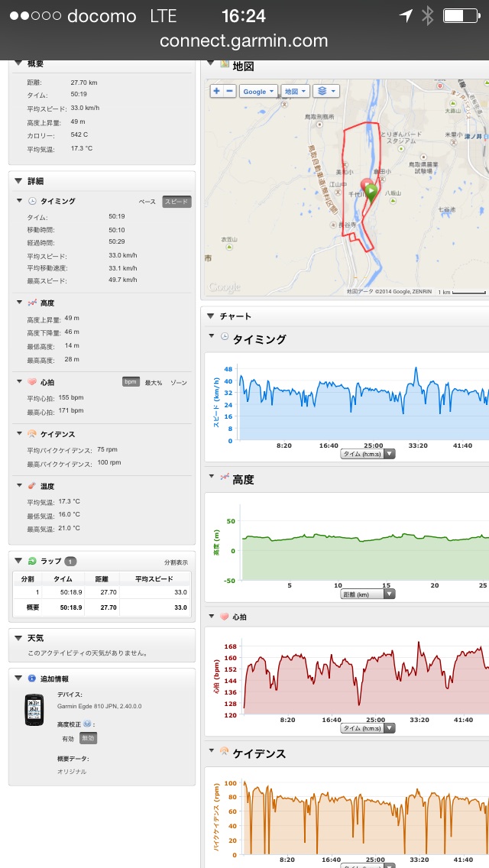This screenshot has height=868, width=489.
Task: Show heart rate in bpm
Action: coord(131,382)
